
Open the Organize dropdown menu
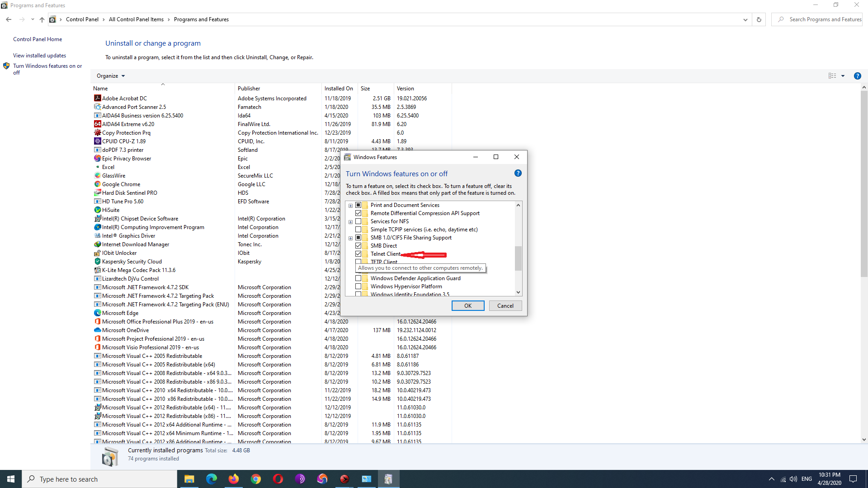tap(111, 76)
